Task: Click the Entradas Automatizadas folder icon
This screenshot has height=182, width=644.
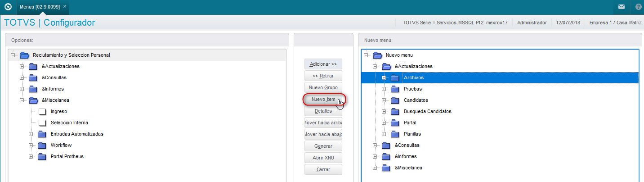Action: click(42, 134)
